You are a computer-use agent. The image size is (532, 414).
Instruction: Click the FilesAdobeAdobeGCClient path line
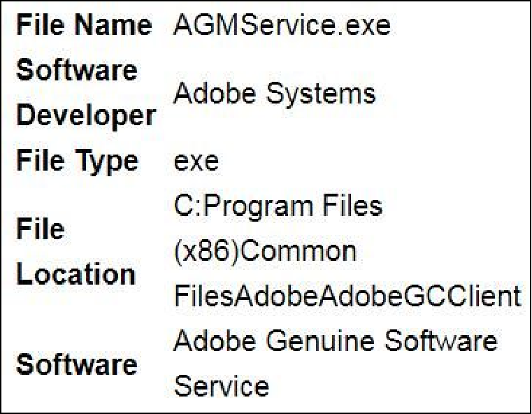(347, 296)
